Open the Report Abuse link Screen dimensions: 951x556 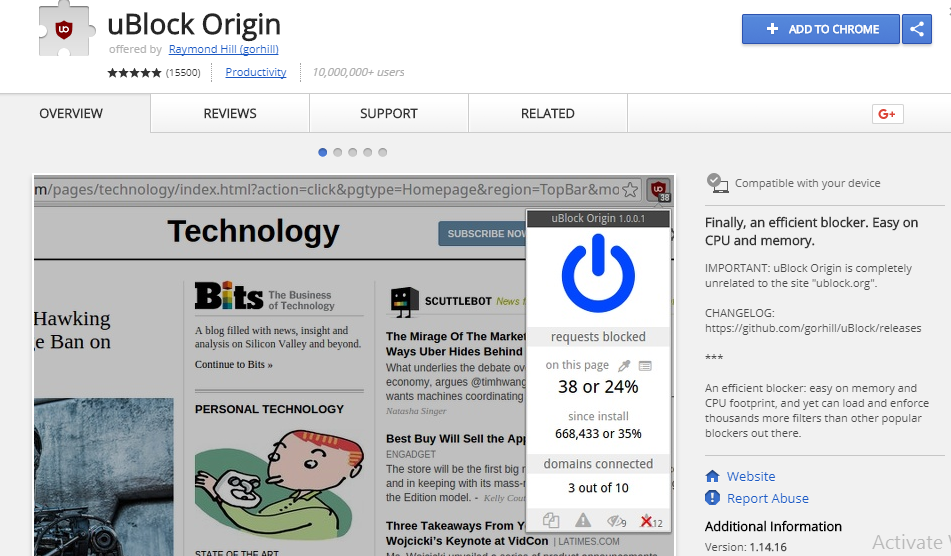768,498
